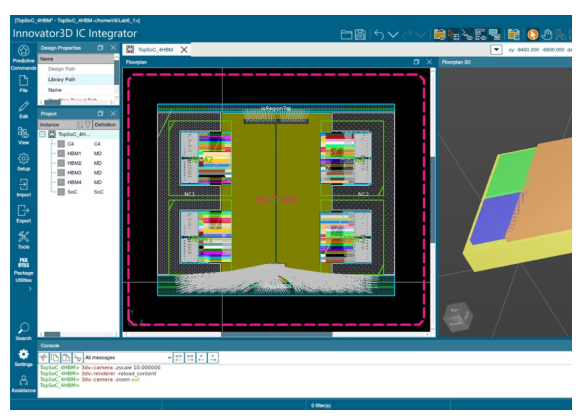Switch to the TopSoC_4HBM tab
Viewport: 587px width, 420px height.
pyautogui.click(x=156, y=49)
